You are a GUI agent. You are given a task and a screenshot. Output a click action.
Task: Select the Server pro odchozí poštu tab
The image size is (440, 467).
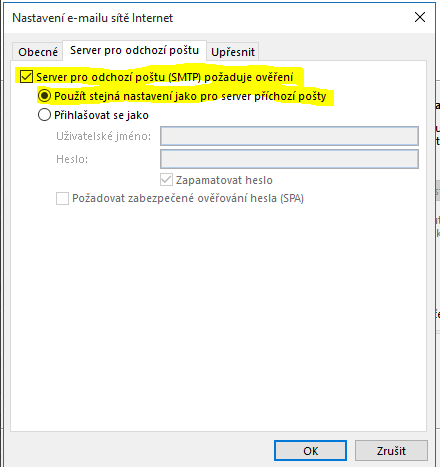click(x=134, y=50)
